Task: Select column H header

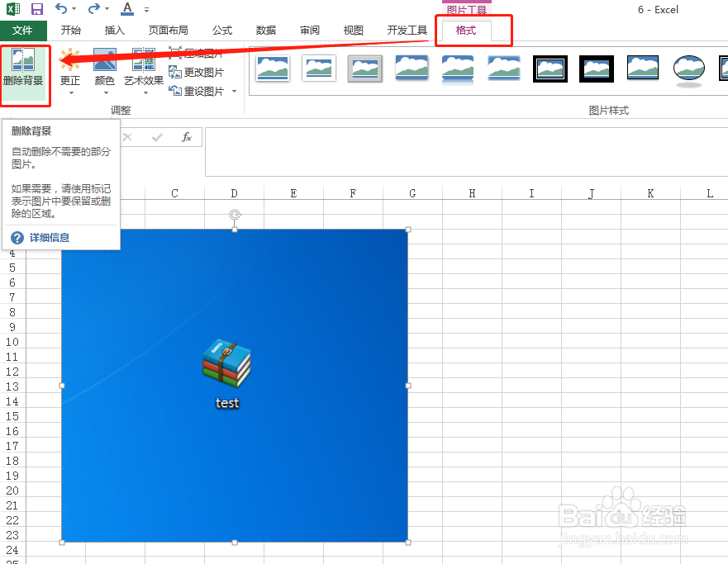Action: (472, 193)
